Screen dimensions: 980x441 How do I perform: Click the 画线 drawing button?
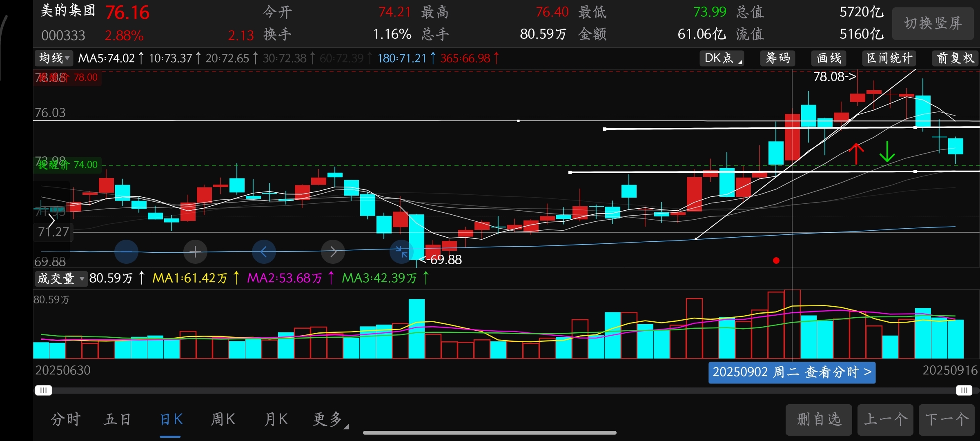click(x=829, y=58)
